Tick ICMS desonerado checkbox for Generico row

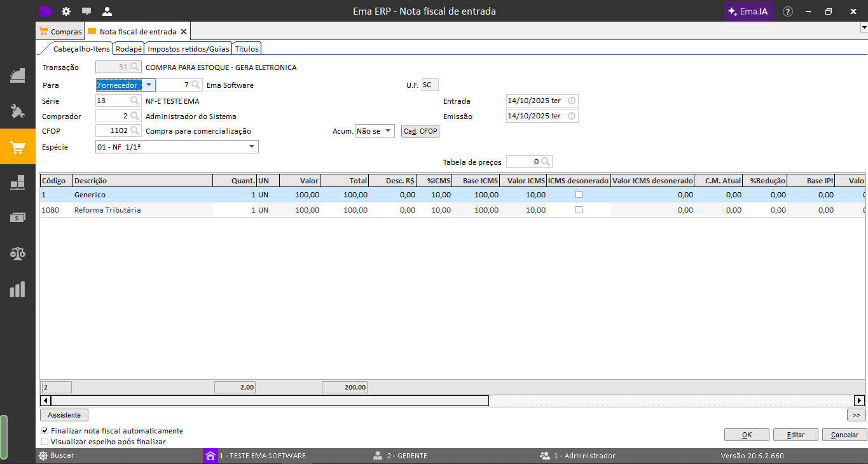click(x=579, y=195)
